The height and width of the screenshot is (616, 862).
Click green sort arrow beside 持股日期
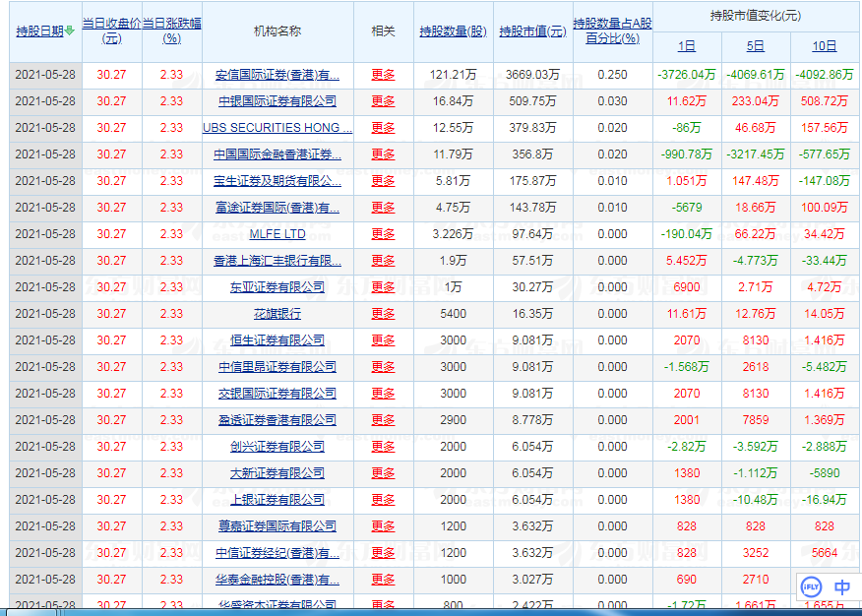70,31
